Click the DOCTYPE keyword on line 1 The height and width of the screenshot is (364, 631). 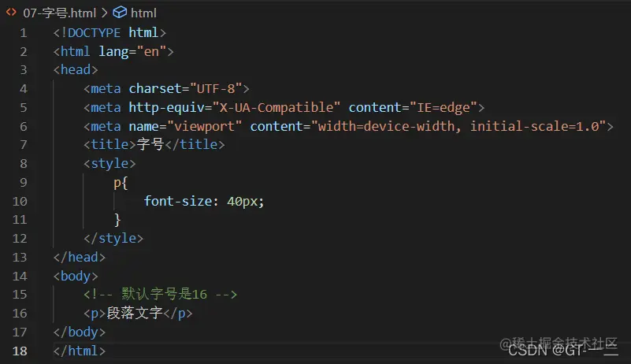[94, 32]
